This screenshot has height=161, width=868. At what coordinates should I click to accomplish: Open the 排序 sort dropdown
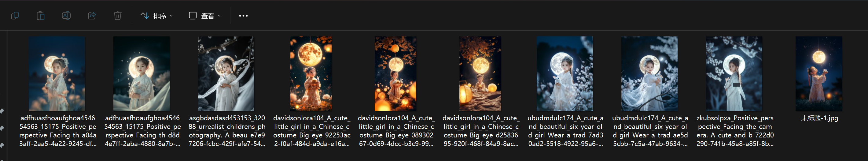(157, 16)
